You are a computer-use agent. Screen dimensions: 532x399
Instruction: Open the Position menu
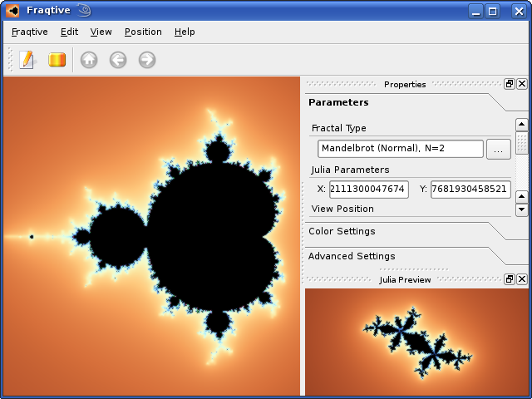tap(143, 32)
